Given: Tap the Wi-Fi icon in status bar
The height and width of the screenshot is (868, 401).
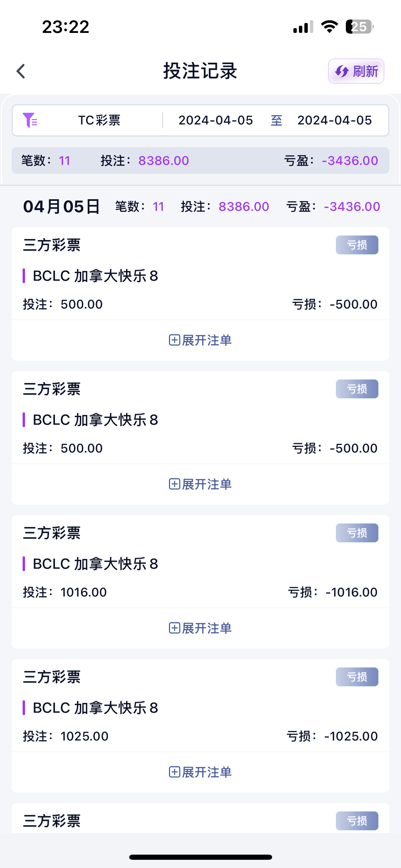Looking at the screenshot, I should click(329, 27).
